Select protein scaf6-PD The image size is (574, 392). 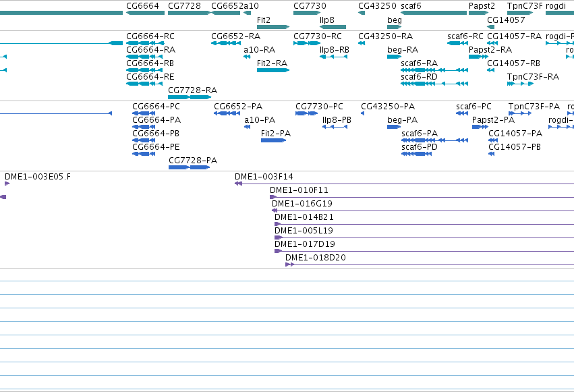point(417,154)
